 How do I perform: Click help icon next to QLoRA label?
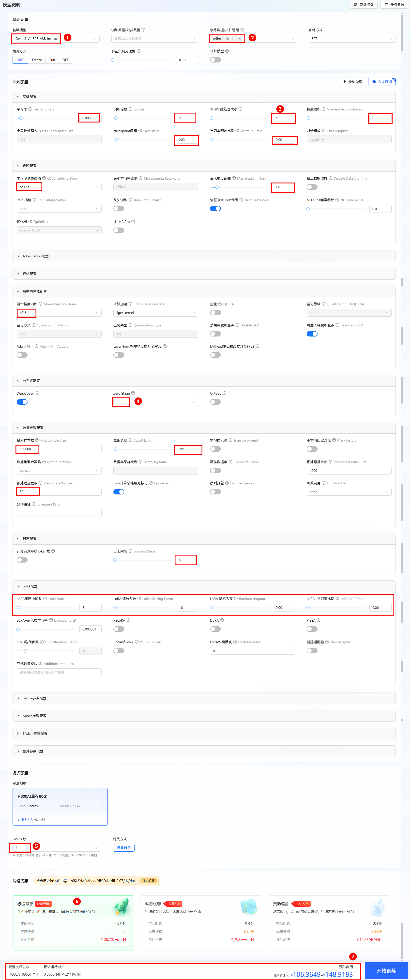pyautogui.click(x=220, y=304)
